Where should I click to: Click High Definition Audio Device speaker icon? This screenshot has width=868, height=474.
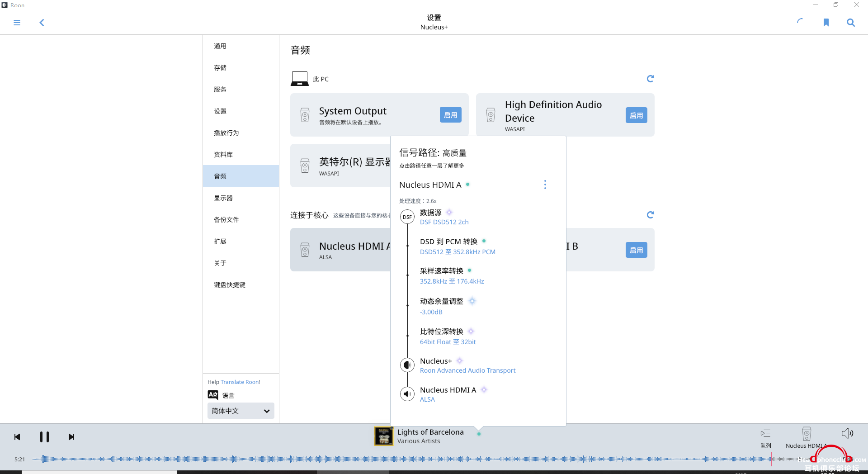[491, 115]
